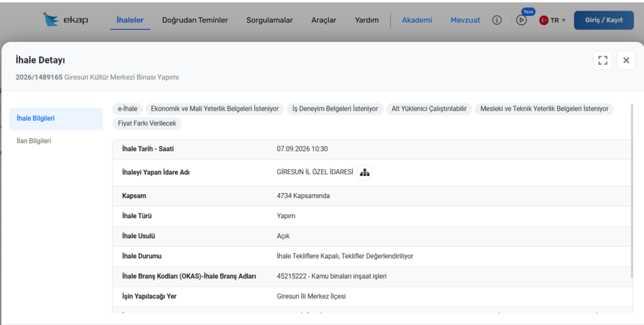Click the value Giresun İli Merkez İlçesi
Viewport: 644px width, 325px height.
coord(311,296)
